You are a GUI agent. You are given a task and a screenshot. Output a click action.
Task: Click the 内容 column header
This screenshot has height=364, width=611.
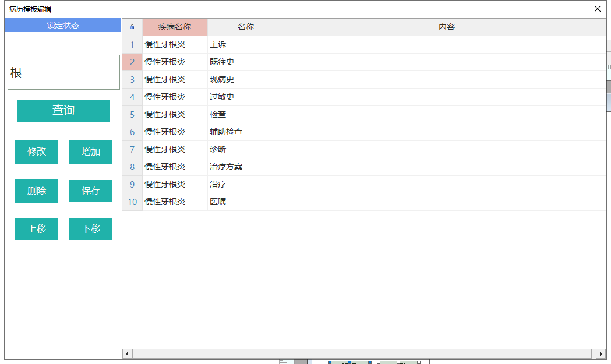tap(446, 27)
